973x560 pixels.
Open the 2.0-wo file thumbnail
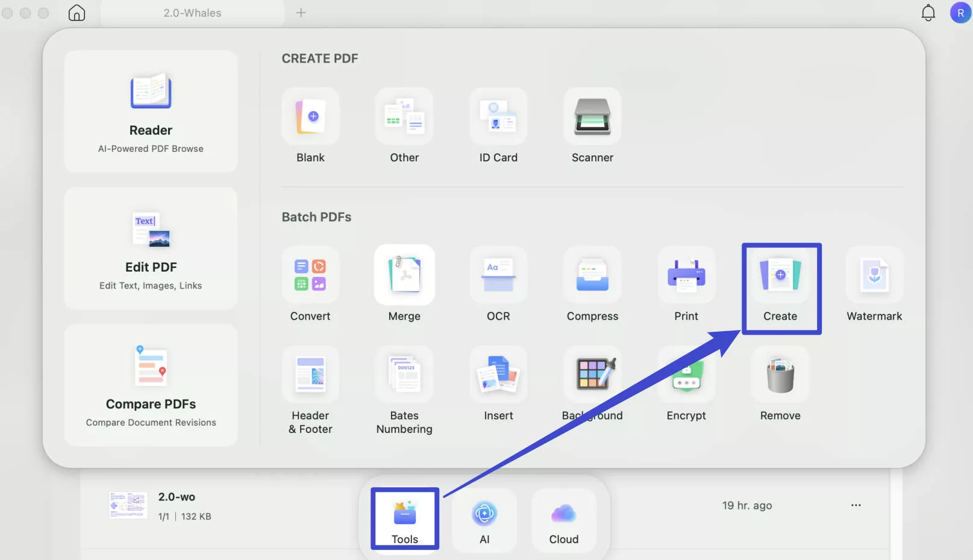click(128, 505)
